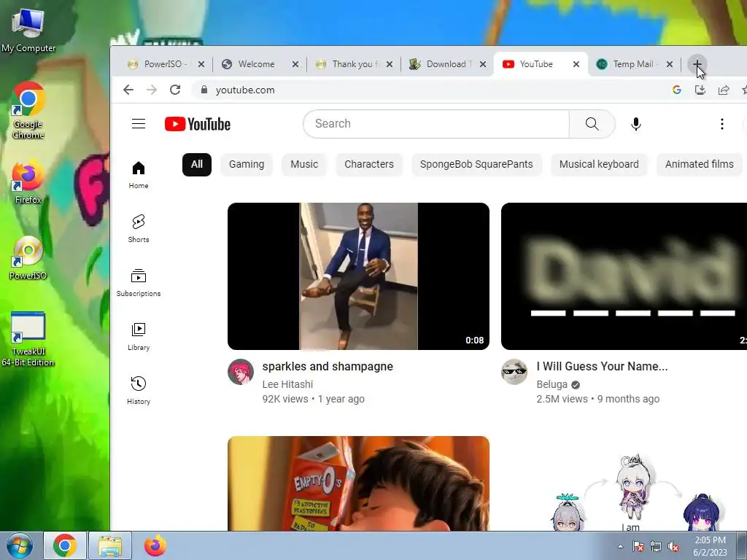Open Subscriptions from the sidebar
747x560 pixels.
(x=139, y=283)
